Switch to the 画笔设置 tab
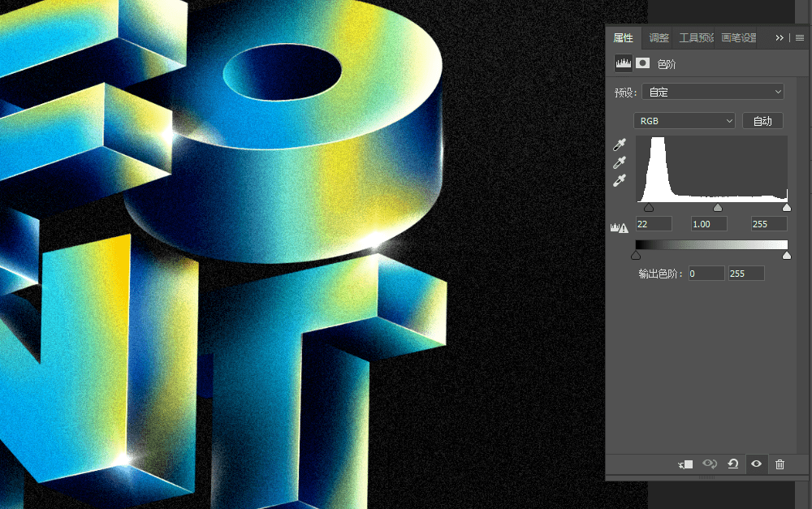This screenshot has height=509, width=812. coord(738,37)
